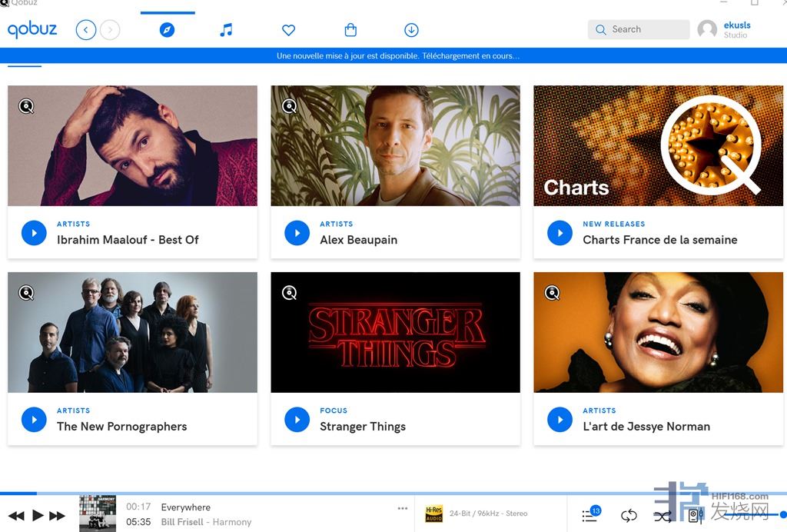787x532 pixels.
Task: Open the Downloads arrow icon
Action: 411,30
